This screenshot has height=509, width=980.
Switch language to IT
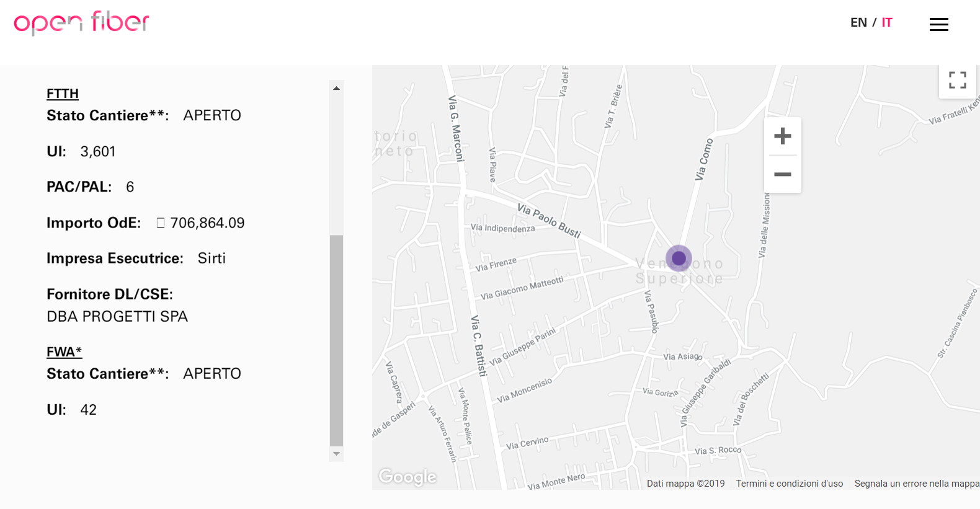pyautogui.click(x=887, y=23)
